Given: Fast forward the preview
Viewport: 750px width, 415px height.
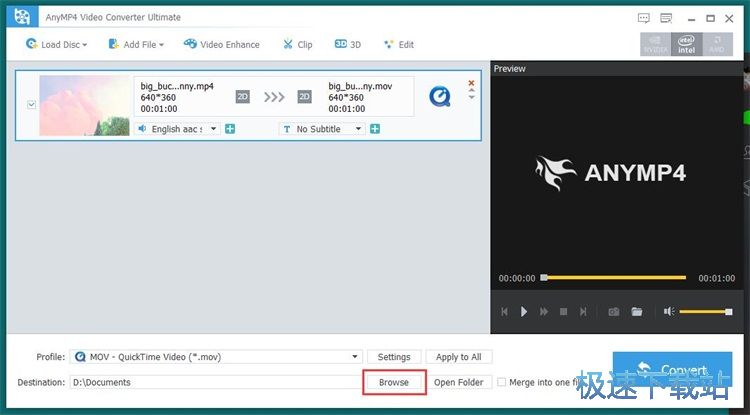Looking at the screenshot, I should click(x=544, y=312).
